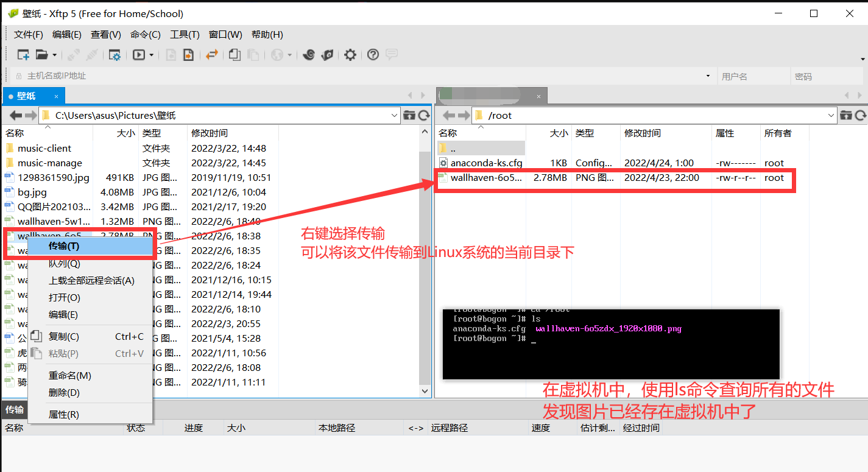
Task: Expand the Open Session dropdown arrow
Action: tap(54, 55)
